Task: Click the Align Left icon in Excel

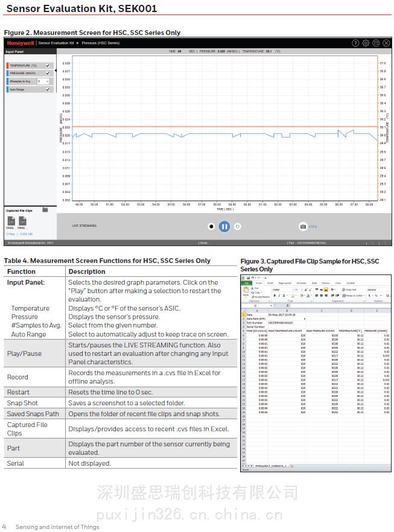Action: pos(317,296)
